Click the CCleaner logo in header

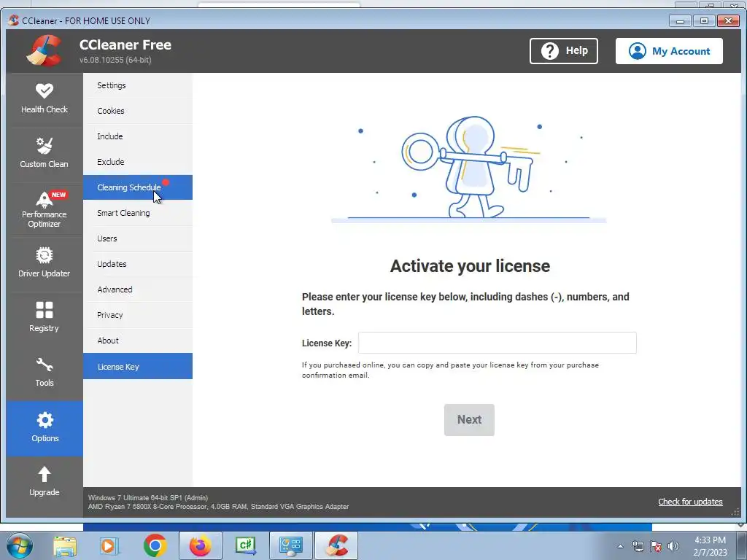click(x=44, y=50)
